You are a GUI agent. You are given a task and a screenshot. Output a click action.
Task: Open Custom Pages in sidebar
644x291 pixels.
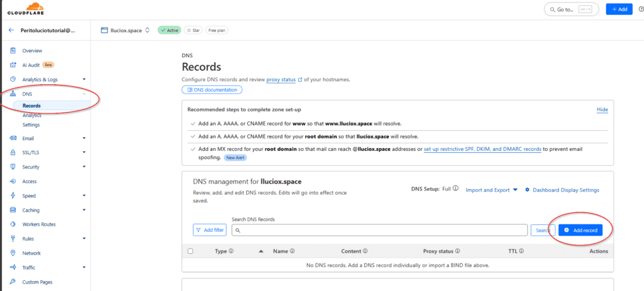[x=39, y=282]
